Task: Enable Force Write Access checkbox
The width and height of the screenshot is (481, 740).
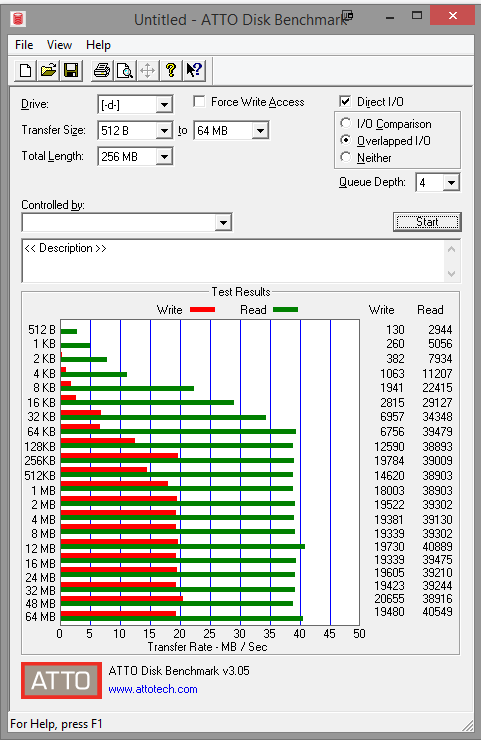Action: pos(200,102)
